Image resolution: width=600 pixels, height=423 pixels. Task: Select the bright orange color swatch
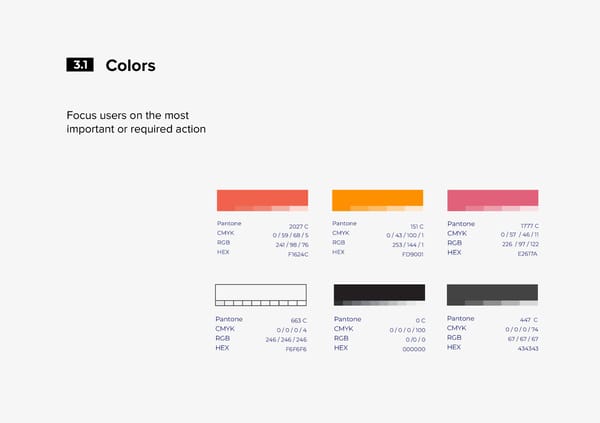(377, 197)
